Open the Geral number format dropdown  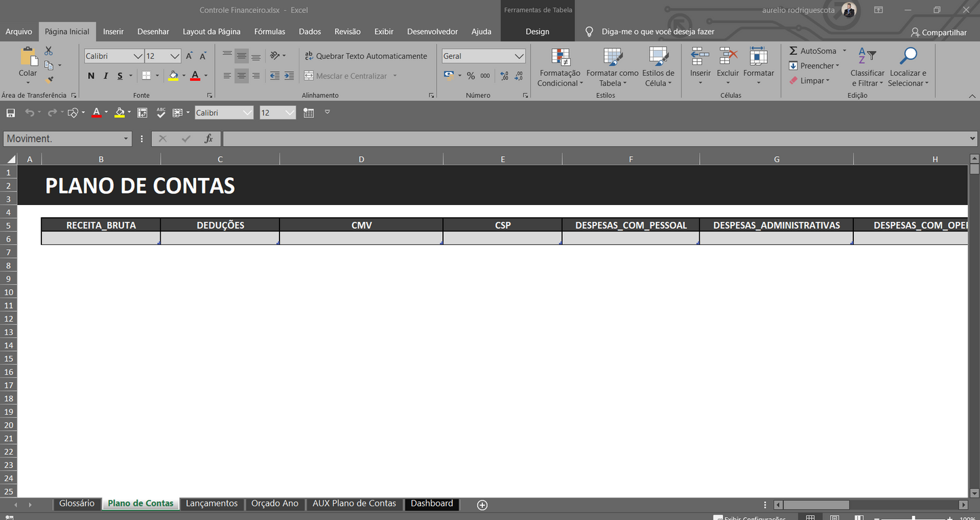[520, 56]
